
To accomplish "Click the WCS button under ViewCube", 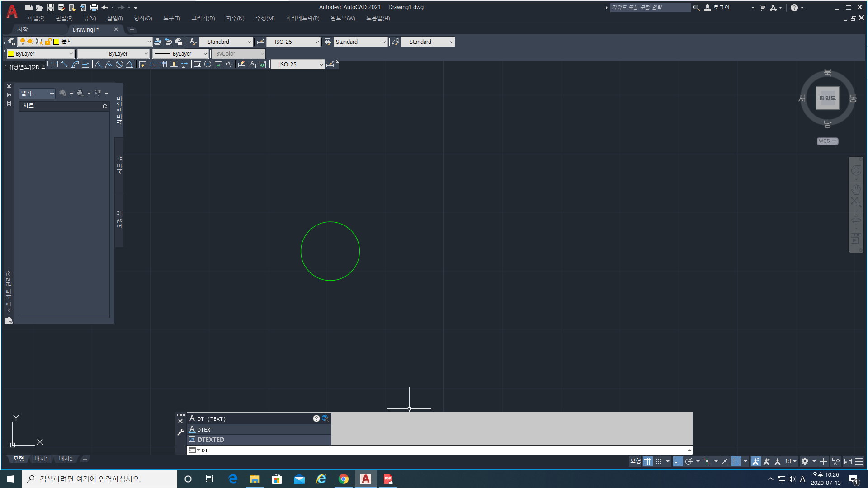I will (827, 141).
